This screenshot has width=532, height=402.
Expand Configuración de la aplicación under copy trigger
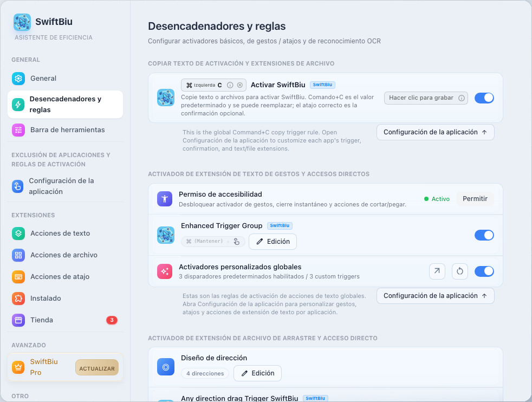click(x=436, y=132)
